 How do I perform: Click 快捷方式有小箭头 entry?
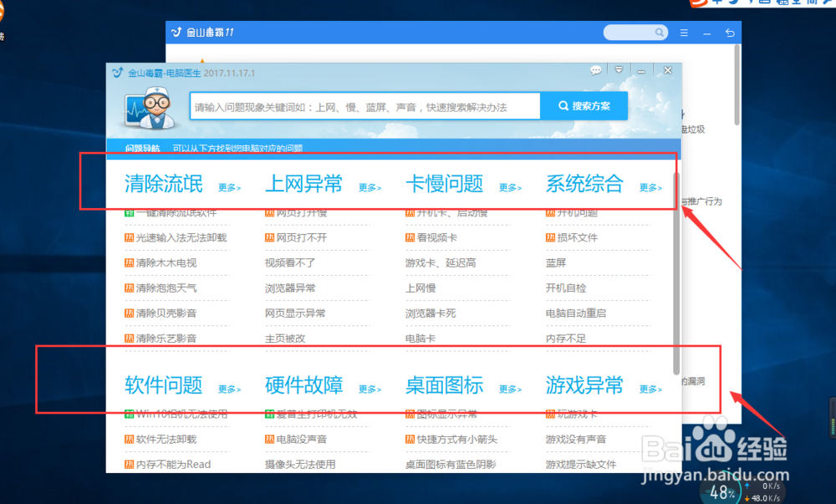(x=457, y=439)
